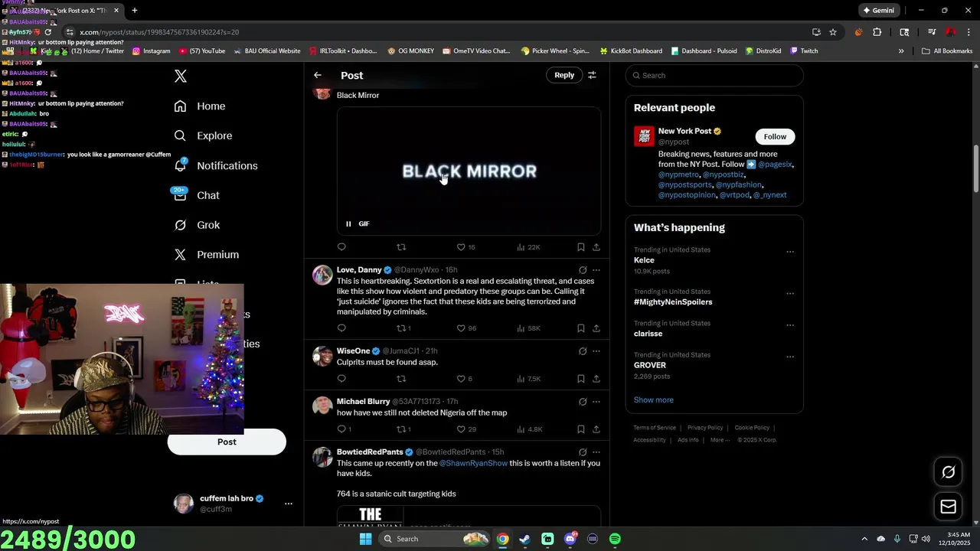Open the GROVER trending topic

[x=650, y=365]
